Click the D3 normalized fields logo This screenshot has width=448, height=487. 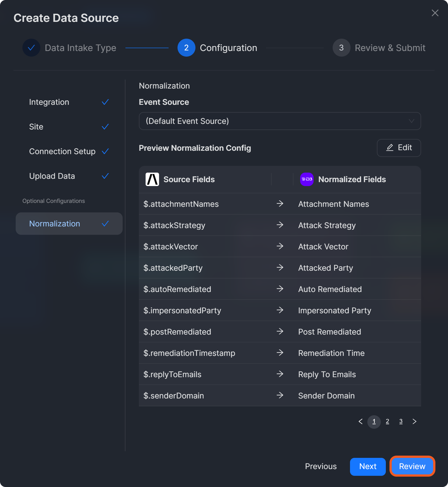tap(307, 179)
